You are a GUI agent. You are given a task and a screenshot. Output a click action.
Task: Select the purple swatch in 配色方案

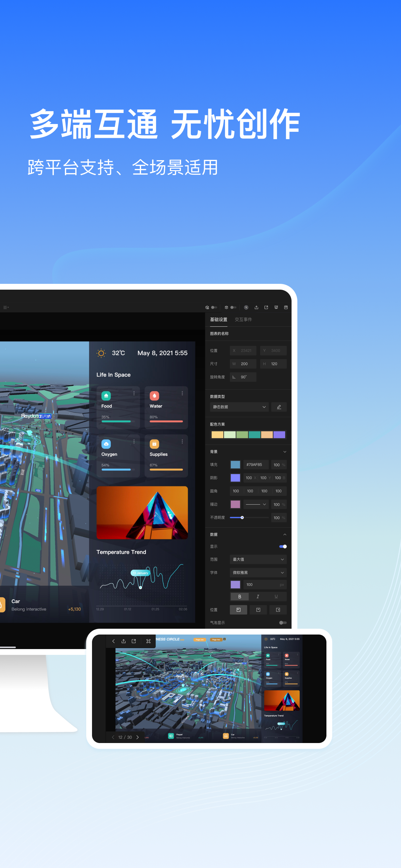tap(279, 435)
